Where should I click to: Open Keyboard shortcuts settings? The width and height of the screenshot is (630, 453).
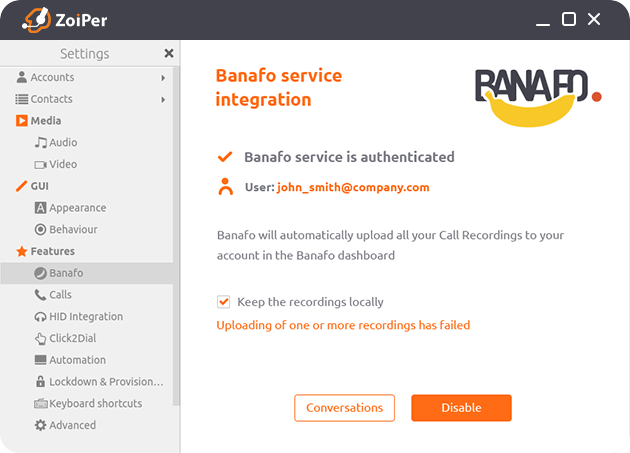coord(96,403)
